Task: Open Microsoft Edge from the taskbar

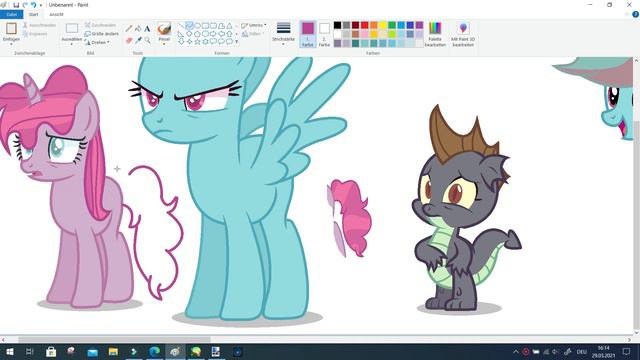Action: click(x=154, y=351)
